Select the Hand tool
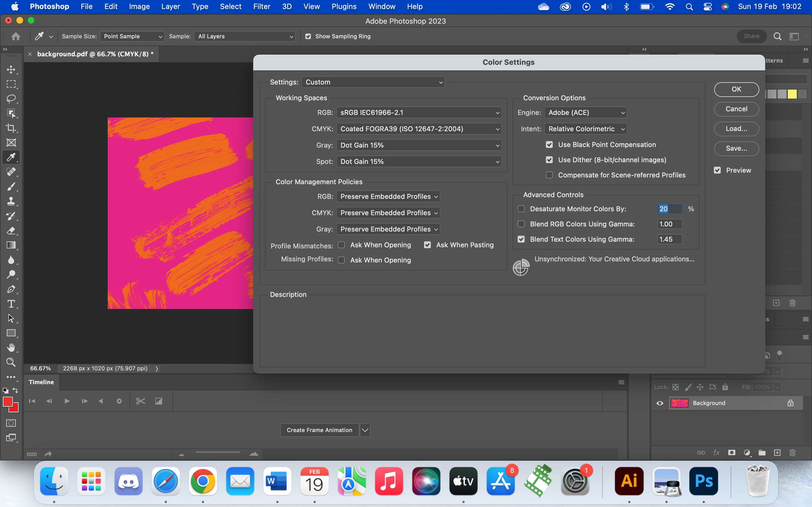The width and height of the screenshot is (812, 507). point(11,348)
